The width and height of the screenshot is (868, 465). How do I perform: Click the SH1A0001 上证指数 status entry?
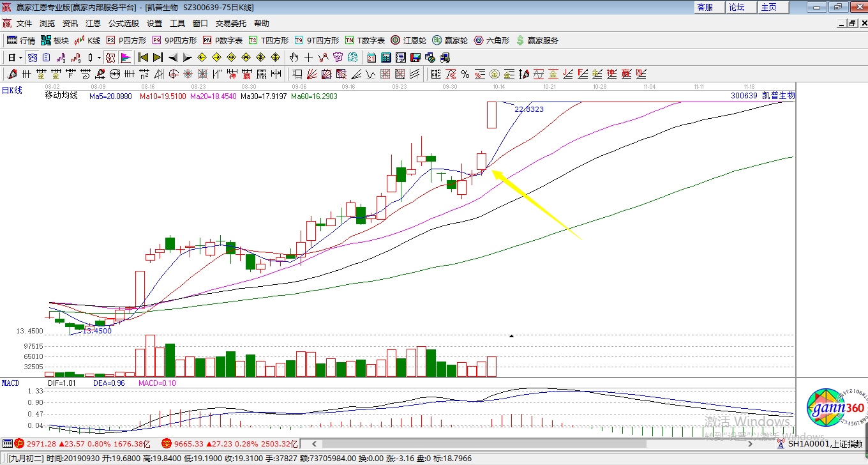pos(827,444)
